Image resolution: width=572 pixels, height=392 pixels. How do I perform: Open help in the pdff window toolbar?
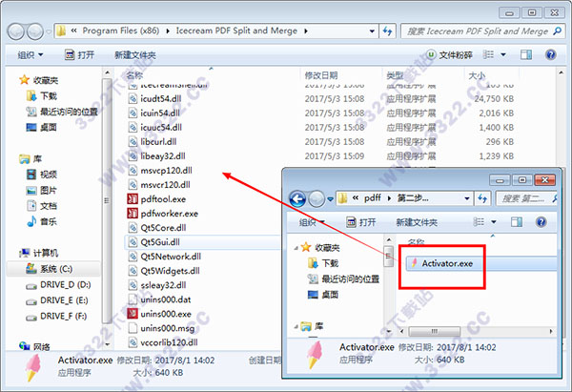541,222
